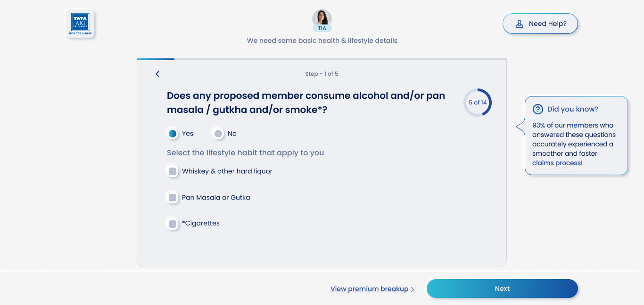
Task: Select the No radio option
Action: [x=218, y=134]
